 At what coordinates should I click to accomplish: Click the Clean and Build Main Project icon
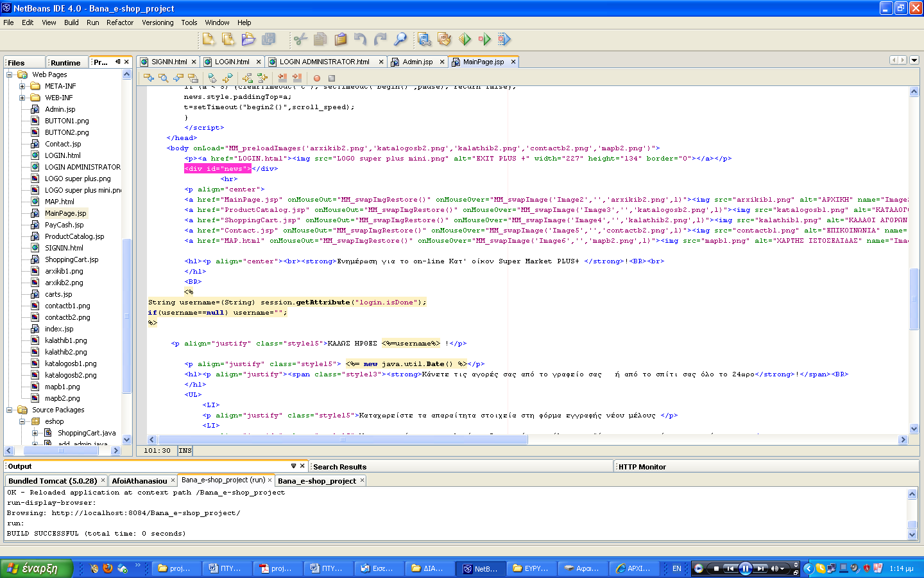pos(444,39)
